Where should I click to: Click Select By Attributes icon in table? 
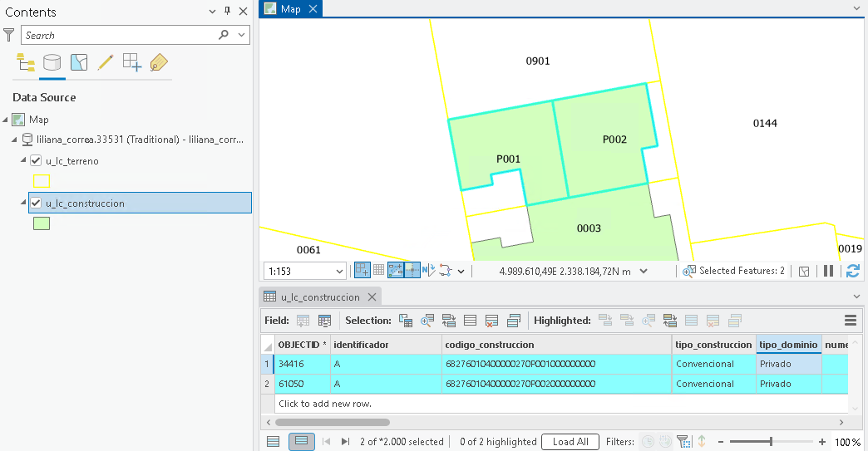(406, 321)
